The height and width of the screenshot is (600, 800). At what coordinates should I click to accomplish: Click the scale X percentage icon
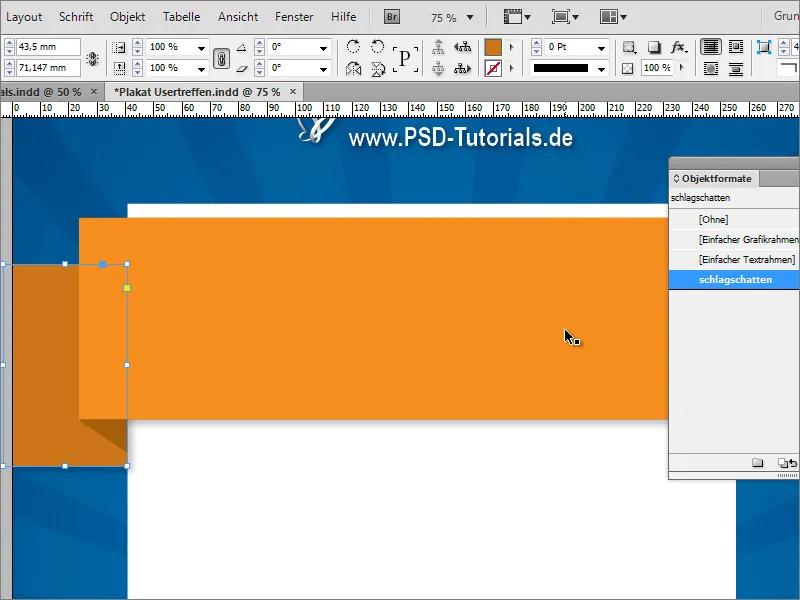tap(118, 47)
